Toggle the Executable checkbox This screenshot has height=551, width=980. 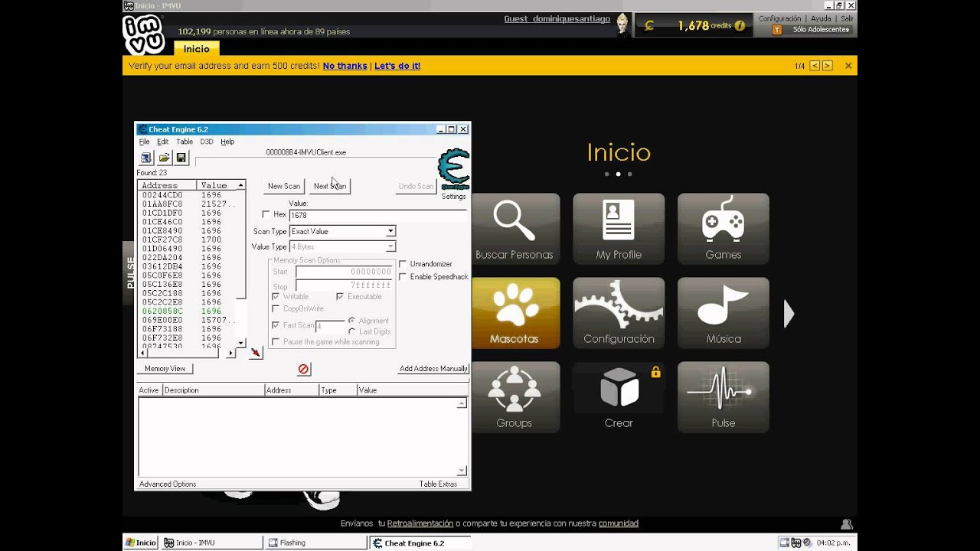pos(340,296)
